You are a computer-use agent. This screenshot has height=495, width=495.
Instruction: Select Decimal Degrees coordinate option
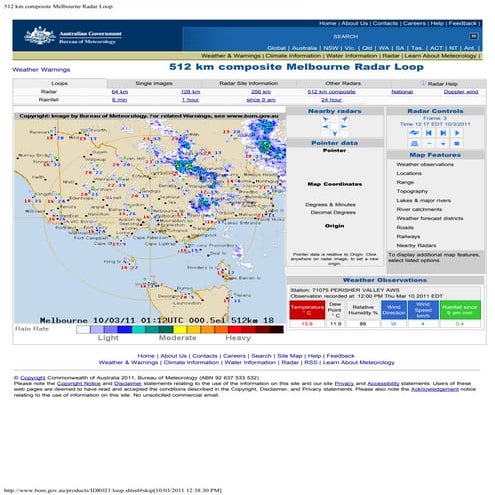tap(333, 212)
